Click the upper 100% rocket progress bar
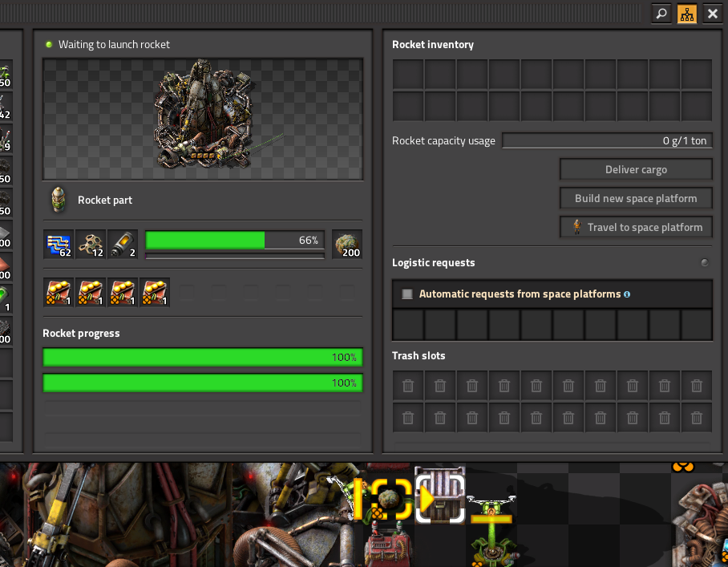 203,357
